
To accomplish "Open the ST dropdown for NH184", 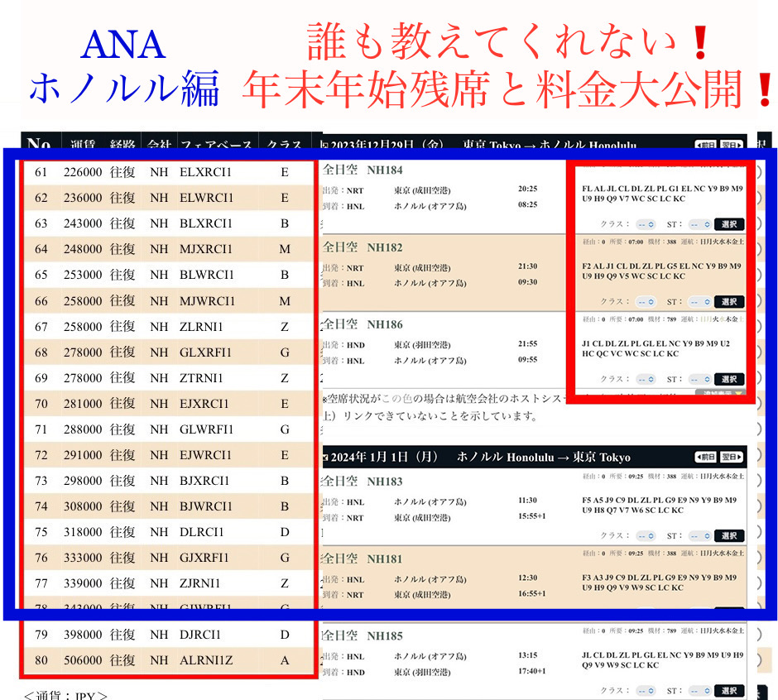I will click(x=700, y=224).
